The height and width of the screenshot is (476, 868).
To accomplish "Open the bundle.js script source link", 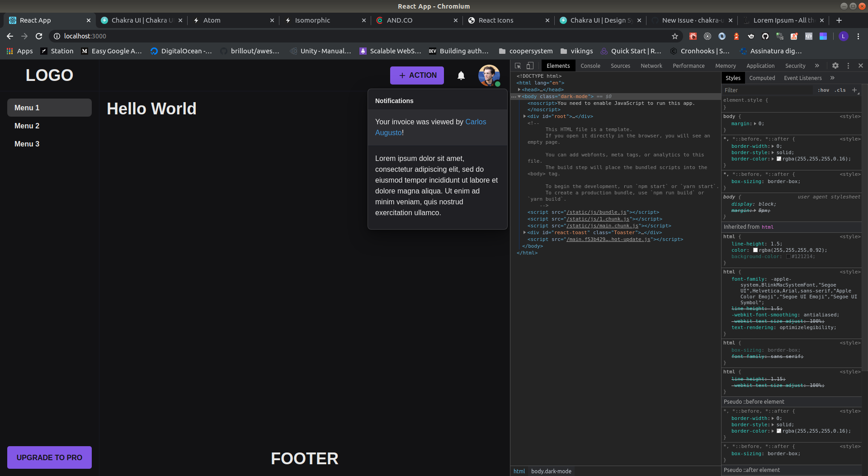I will pos(596,212).
